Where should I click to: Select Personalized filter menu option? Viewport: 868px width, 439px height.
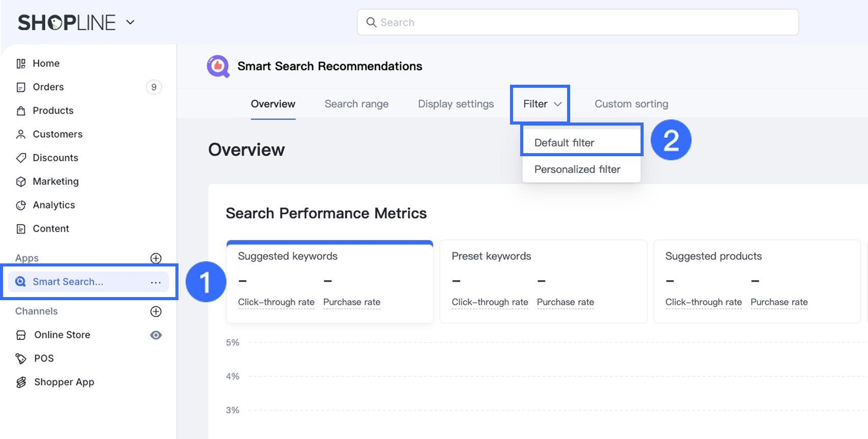coord(577,169)
